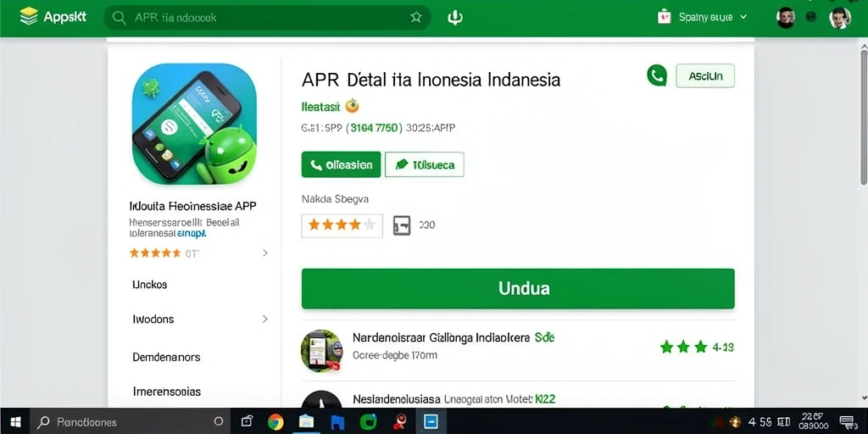Open Task View icon in taskbar

pyautogui.click(x=247, y=422)
